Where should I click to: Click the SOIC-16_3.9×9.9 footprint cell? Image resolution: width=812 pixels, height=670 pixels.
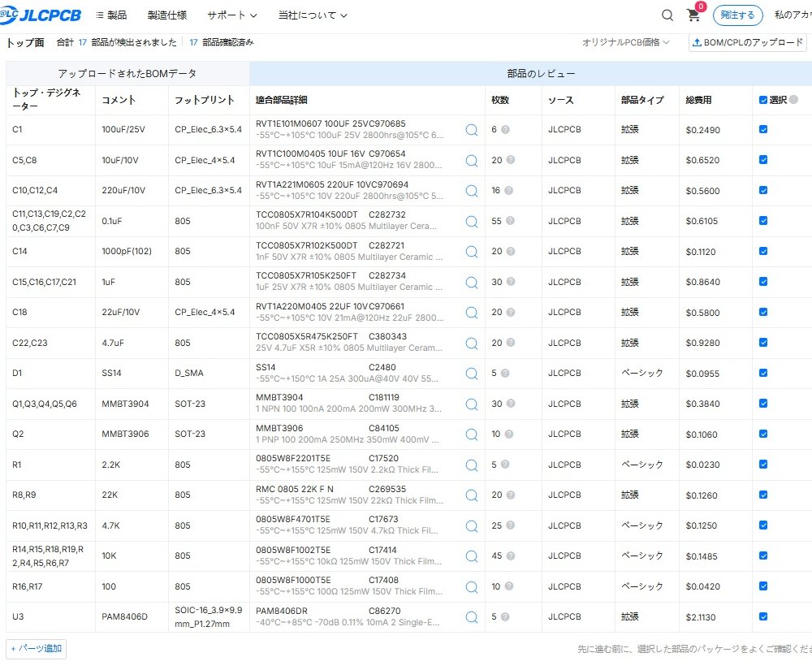[x=208, y=617]
